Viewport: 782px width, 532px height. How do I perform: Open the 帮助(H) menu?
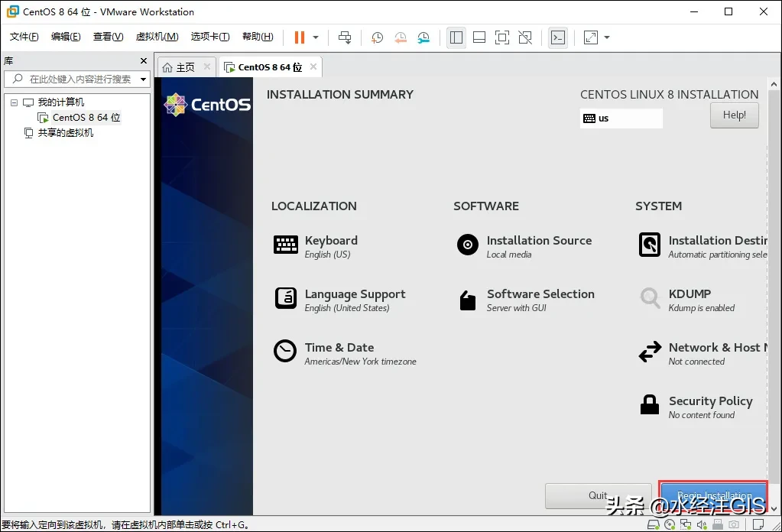258,37
